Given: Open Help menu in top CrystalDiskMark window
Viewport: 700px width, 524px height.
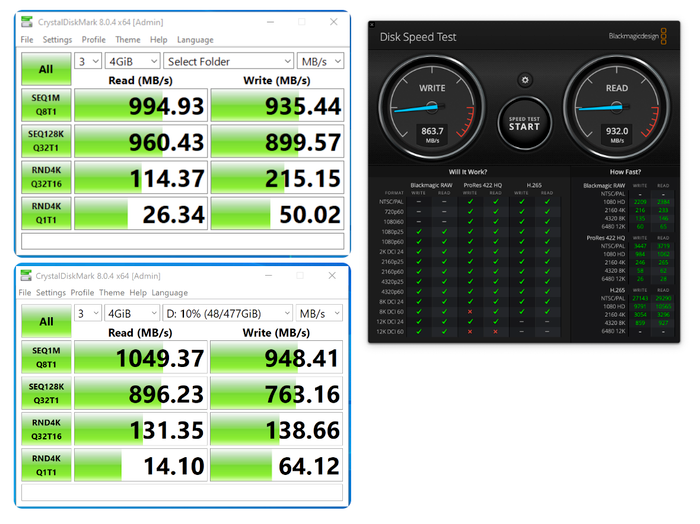Looking at the screenshot, I should [x=158, y=39].
